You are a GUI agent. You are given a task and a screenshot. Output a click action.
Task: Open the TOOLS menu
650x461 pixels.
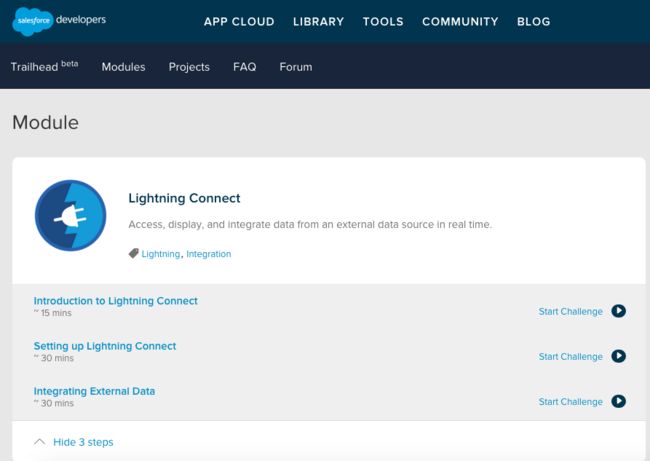tap(383, 22)
